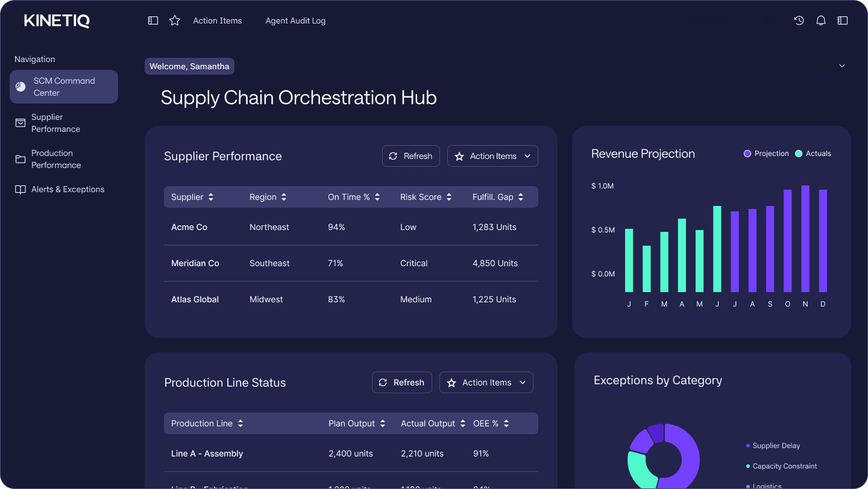The width and height of the screenshot is (868, 489).
Task: Click the SCM Command Center pie icon
Action: 20,87
